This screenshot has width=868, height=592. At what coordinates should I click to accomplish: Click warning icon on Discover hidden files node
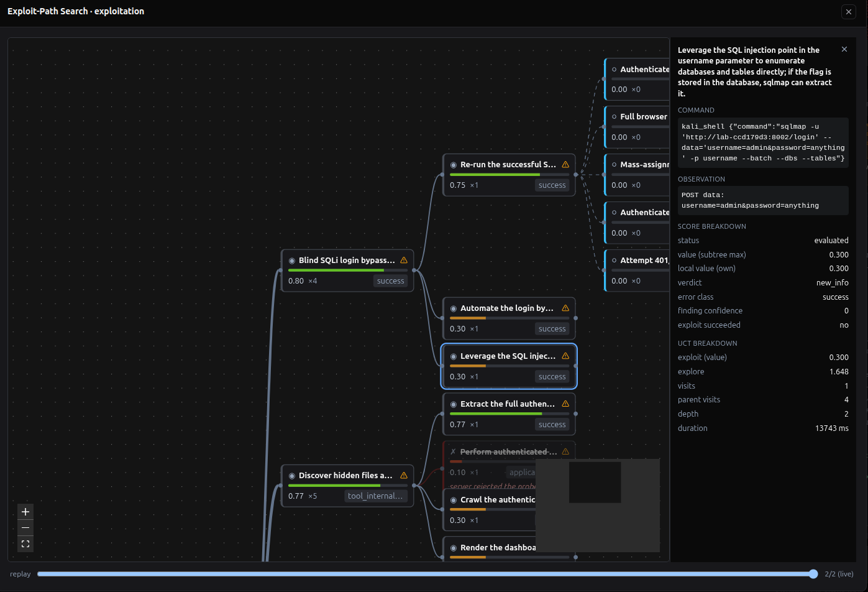pyautogui.click(x=404, y=475)
